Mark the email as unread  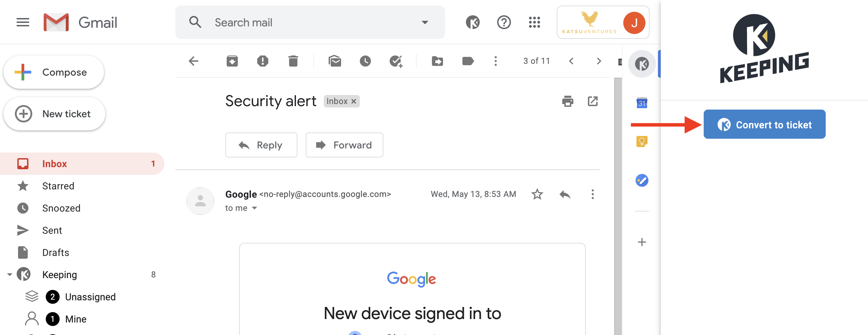tap(335, 61)
